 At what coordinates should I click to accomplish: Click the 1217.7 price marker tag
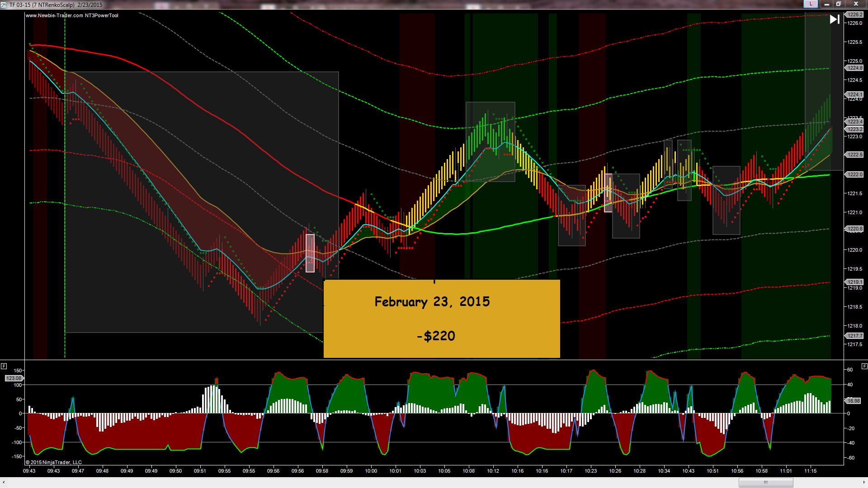coord(854,336)
